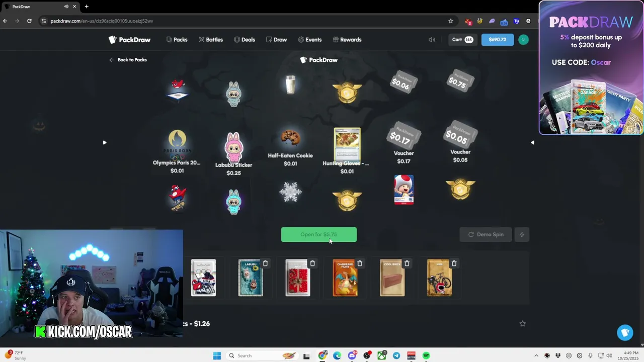The image size is (644, 362).
Task: Select the Ride bicycle pack thumbnail
Action: pyautogui.click(x=439, y=278)
